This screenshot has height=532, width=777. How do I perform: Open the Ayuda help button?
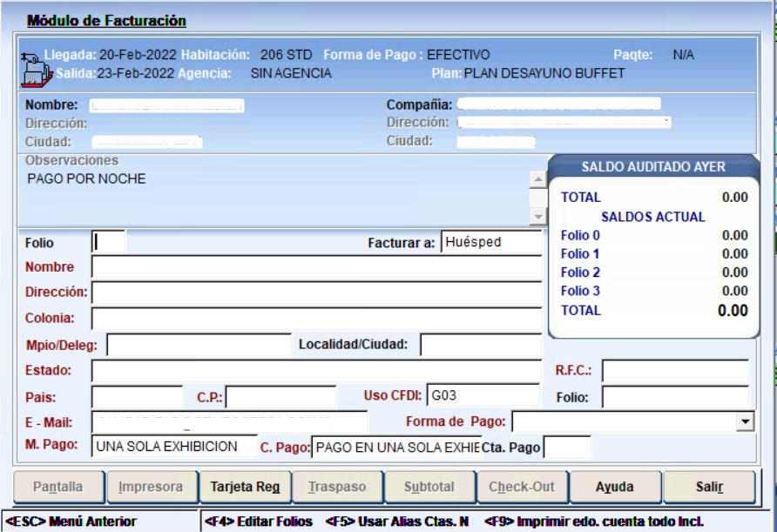(615, 487)
